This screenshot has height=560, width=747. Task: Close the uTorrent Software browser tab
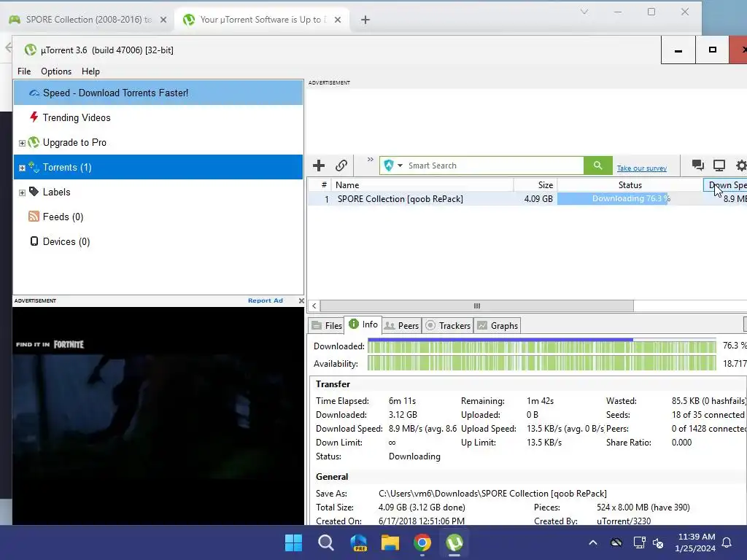(x=337, y=20)
